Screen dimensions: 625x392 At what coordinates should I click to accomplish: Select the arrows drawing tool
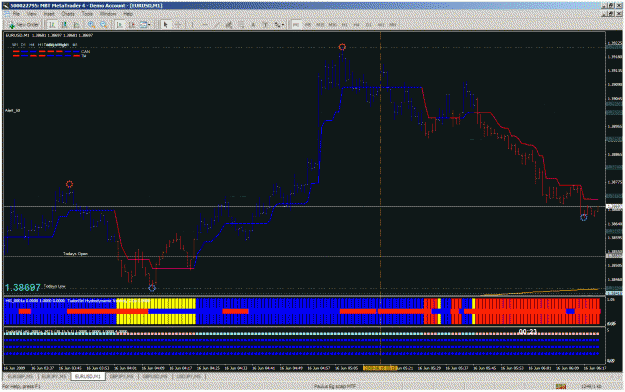click(277, 25)
